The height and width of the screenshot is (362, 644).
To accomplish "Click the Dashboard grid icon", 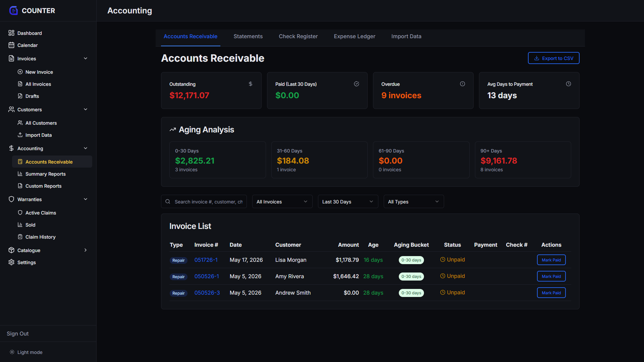I will point(11,33).
